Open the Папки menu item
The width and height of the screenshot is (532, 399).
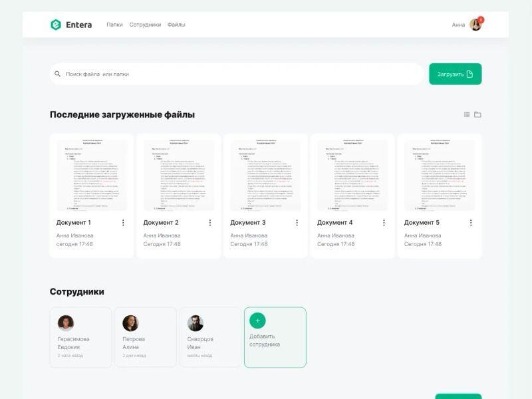click(114, 25)
